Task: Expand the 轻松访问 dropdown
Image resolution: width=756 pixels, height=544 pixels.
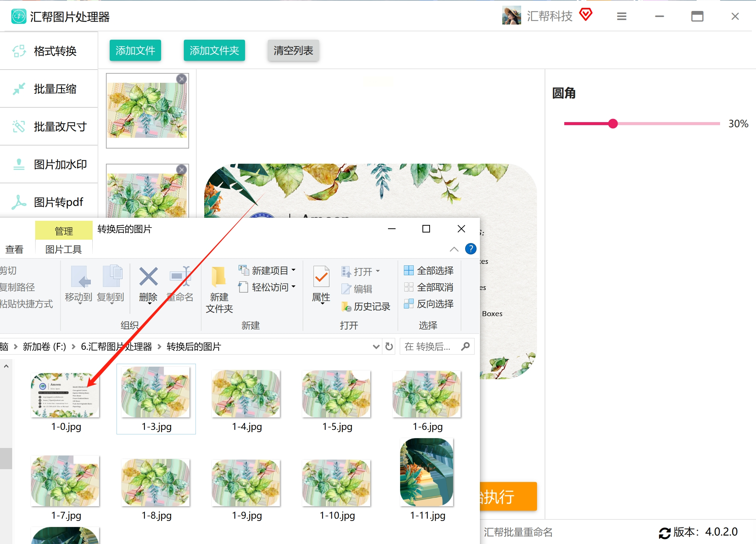Action: [293, 287]
